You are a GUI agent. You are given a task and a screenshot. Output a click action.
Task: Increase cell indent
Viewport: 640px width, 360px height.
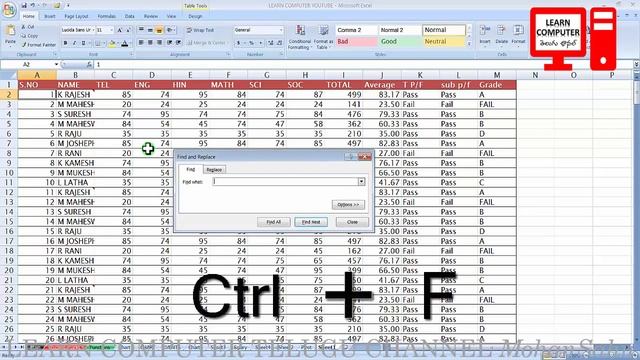point(178,42)
